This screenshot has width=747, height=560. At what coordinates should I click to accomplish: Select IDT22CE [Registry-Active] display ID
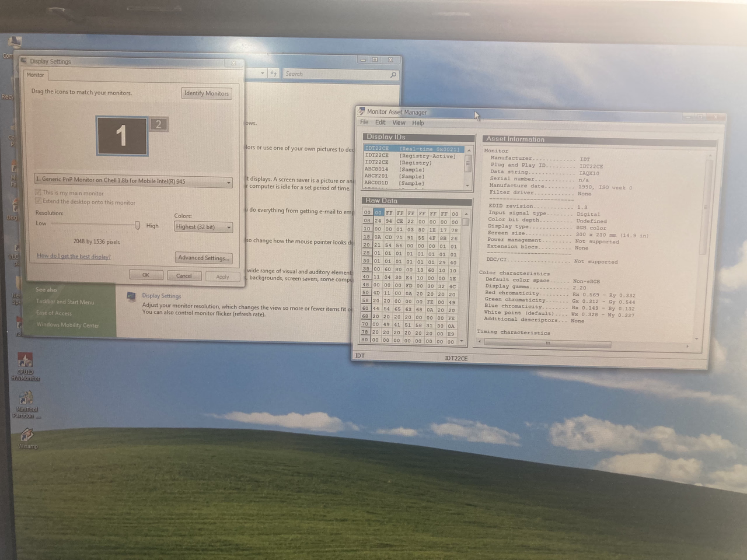[x=414, y=156]
